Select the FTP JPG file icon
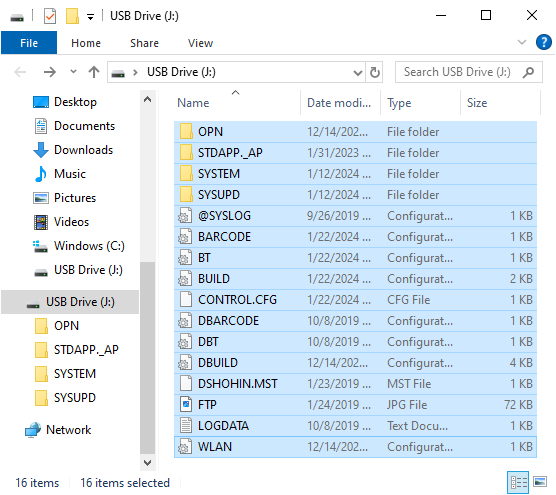 coord(186,405)
